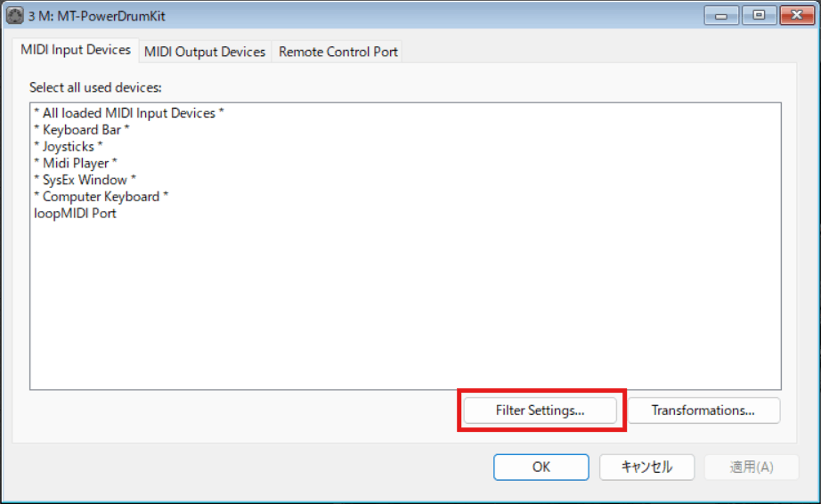Click the キャンセル button
This screenshot has width=821, height=504.
click(646, 467)
